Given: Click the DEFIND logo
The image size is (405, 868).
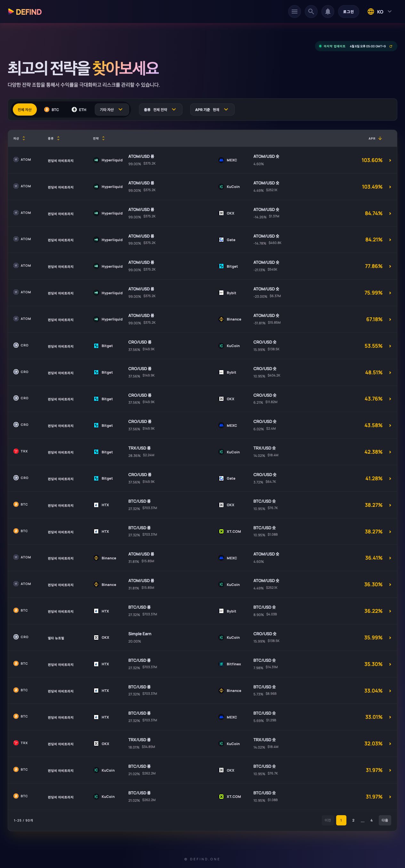Looking at the screenshot, I should tap(25, 12).
